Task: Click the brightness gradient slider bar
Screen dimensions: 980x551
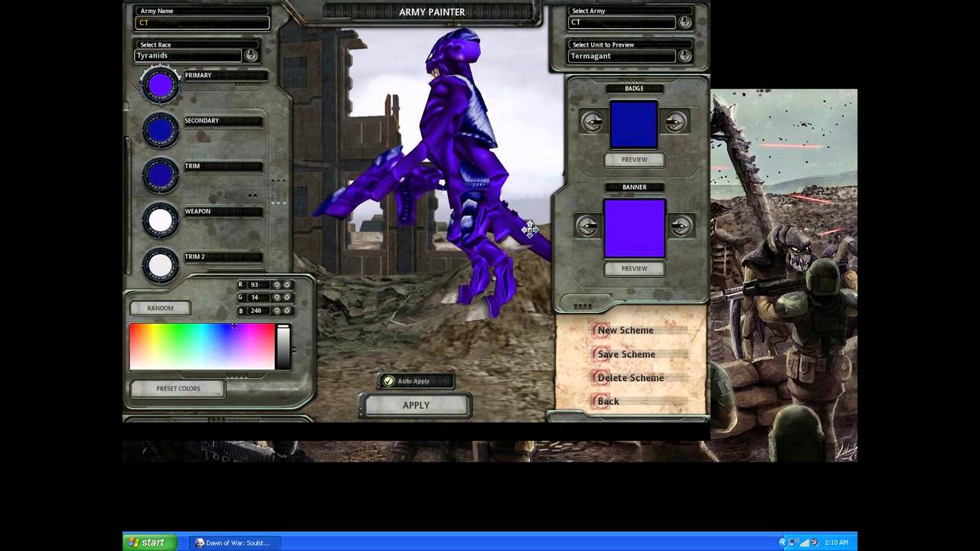Action: point(283,347)
